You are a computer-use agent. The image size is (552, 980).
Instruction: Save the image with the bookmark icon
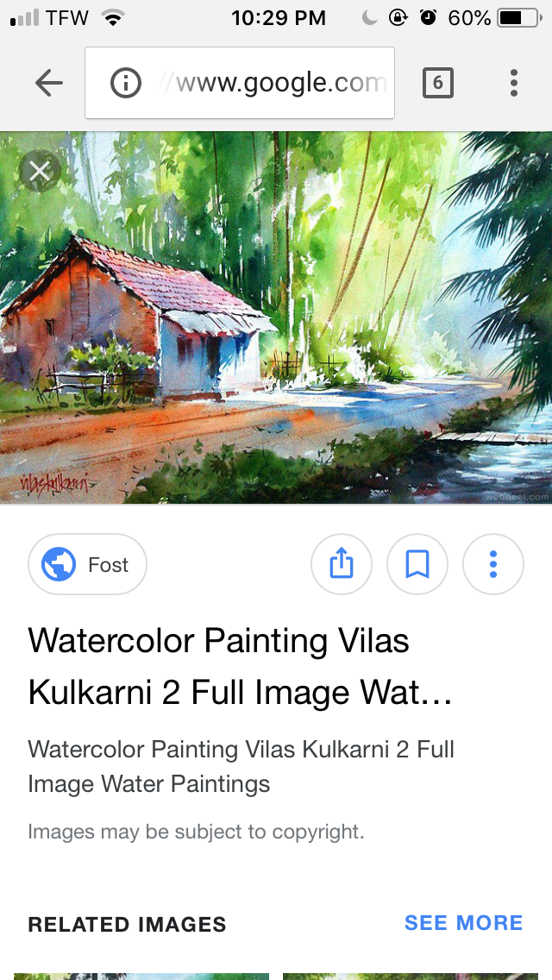point(417,564)
